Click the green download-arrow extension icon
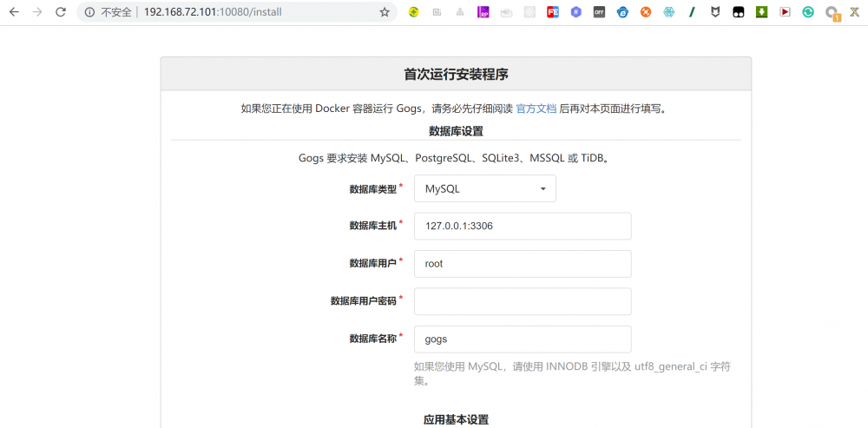Screen dimensions: 868x428 pos(762,12)
